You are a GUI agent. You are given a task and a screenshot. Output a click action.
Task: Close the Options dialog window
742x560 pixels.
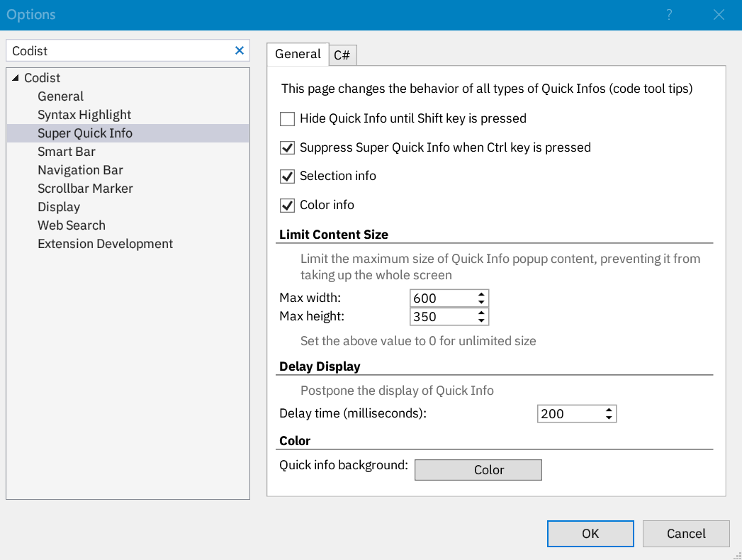pos(719,15)
